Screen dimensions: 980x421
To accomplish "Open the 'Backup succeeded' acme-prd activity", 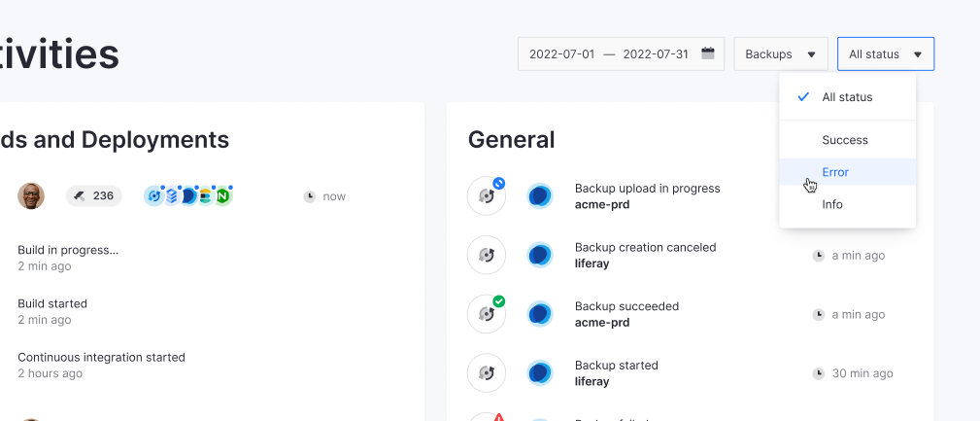I will click(x=626, y=314).
